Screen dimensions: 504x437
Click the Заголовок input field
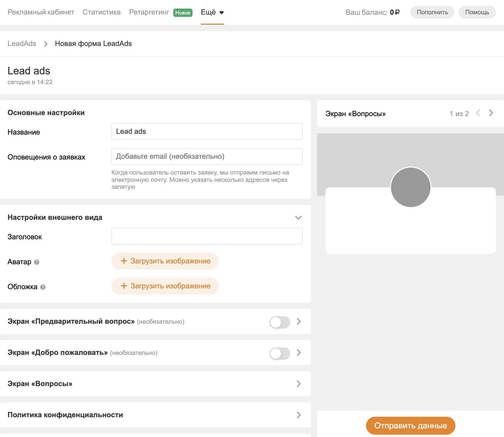pyautogui.click(x=207, y=236)
